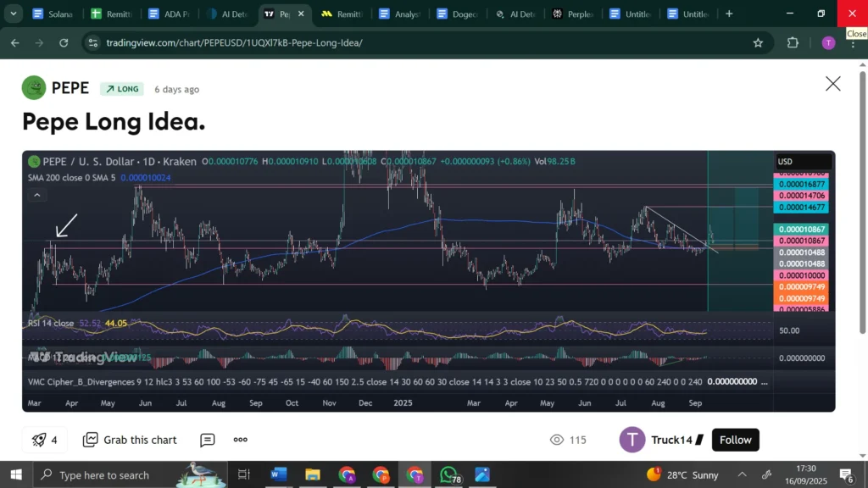This screenshot has width=868, height=488.
Task: Switch to the ADA document tab
Action: (x=170, y=14)
